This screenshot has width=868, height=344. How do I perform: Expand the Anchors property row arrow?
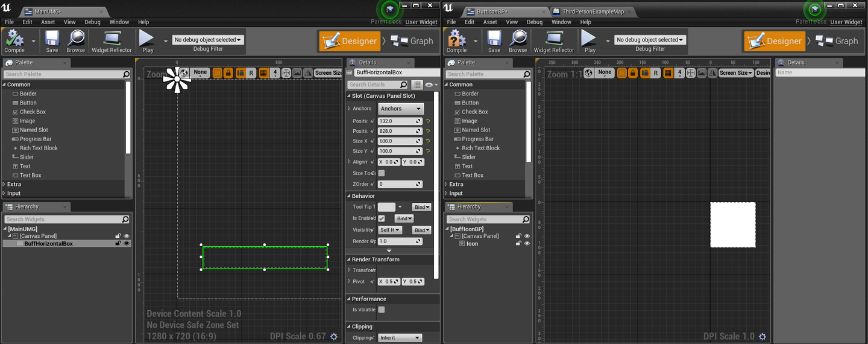pos(349,109)
